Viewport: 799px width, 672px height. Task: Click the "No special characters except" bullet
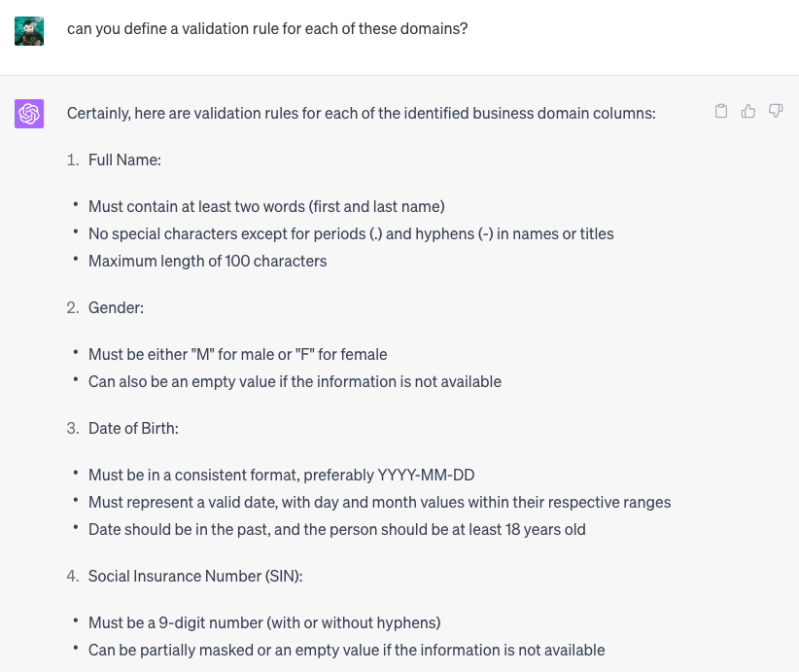coord(351,233)
